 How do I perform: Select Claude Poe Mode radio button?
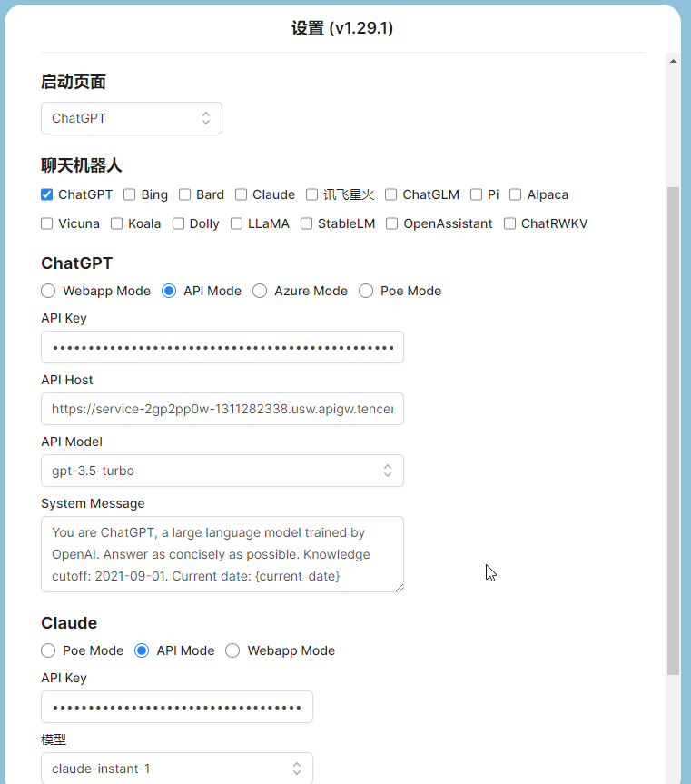(x=48, y=650)
